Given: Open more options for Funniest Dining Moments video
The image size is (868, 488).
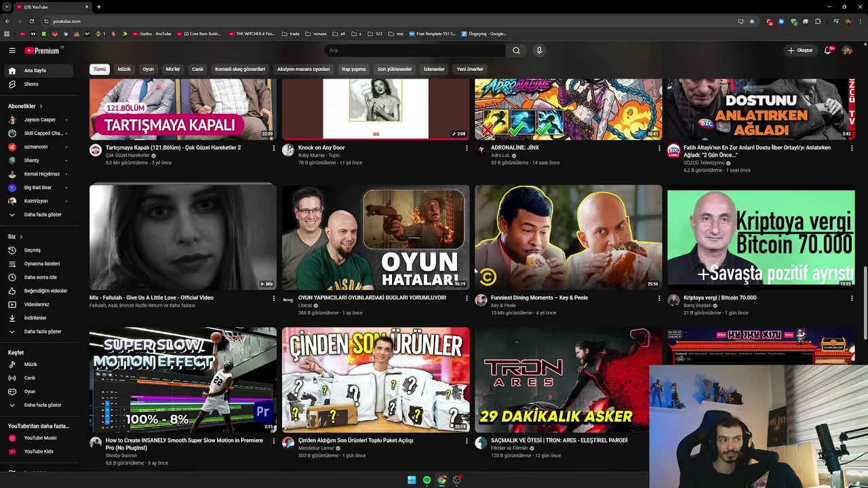Looking at the screenshot, I should (659, 298).
